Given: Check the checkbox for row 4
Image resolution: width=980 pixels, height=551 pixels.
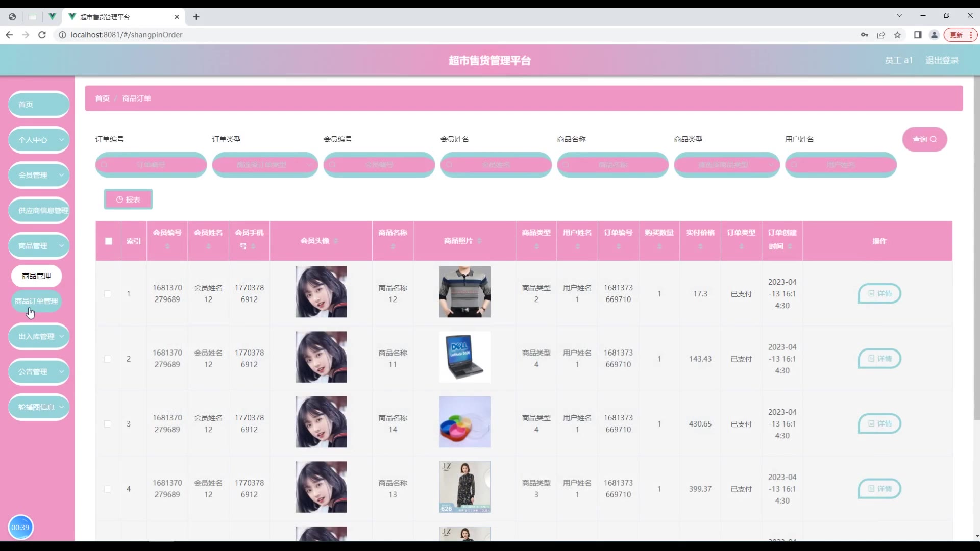Looking at the screenshot, I should coord(108,489).
